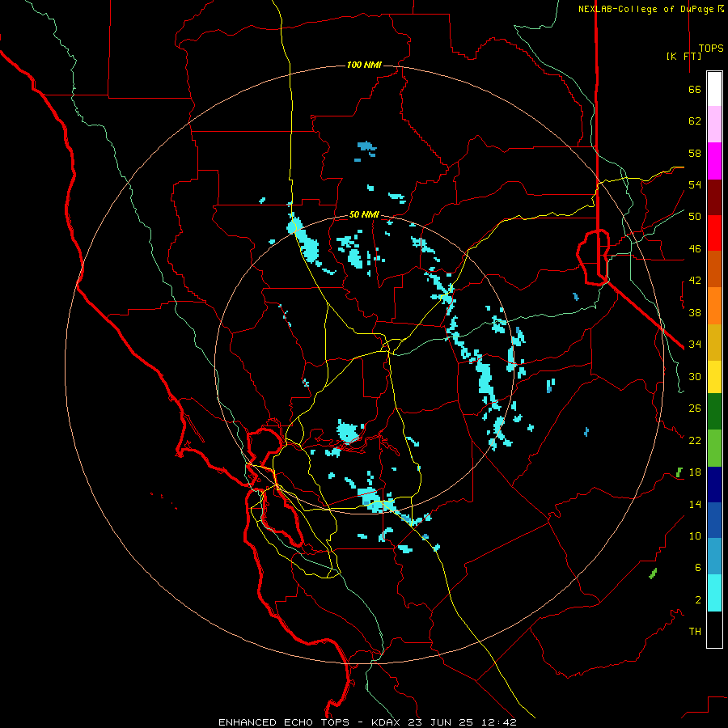Click the white 66 K FT legend swatch

[714, 89]
